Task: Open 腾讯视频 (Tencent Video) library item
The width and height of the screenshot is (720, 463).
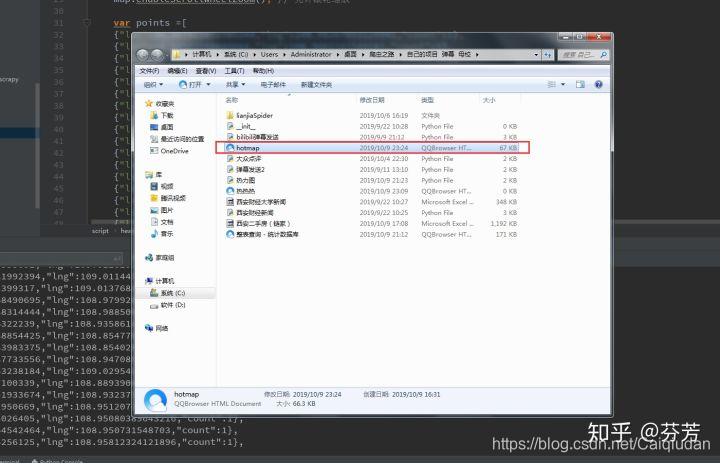Action: click(168, 198)
